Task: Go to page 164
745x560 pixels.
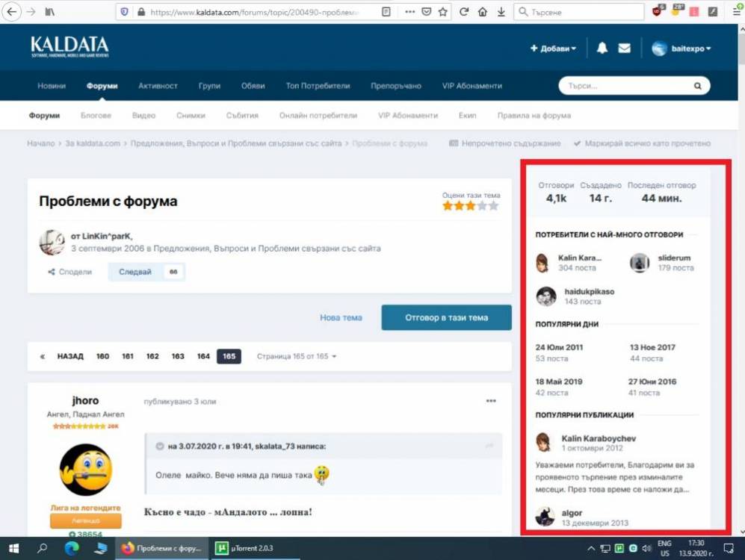Action: pyautogui.click(x=203, y=356)
